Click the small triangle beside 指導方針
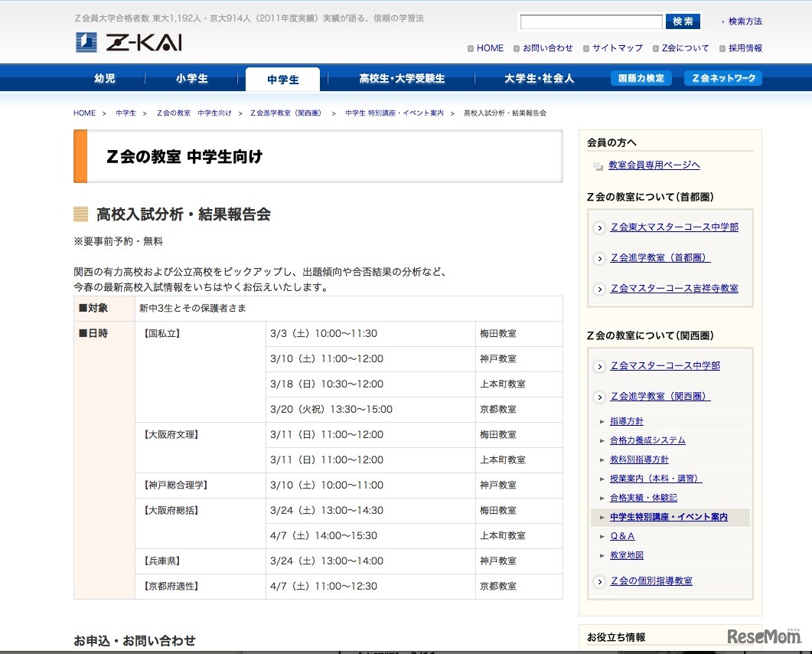 point(602,422)
